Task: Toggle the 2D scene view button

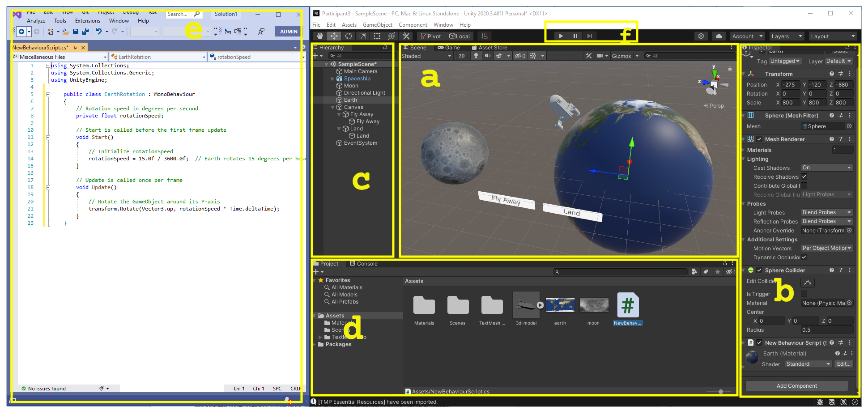Action: click(461, 56)
